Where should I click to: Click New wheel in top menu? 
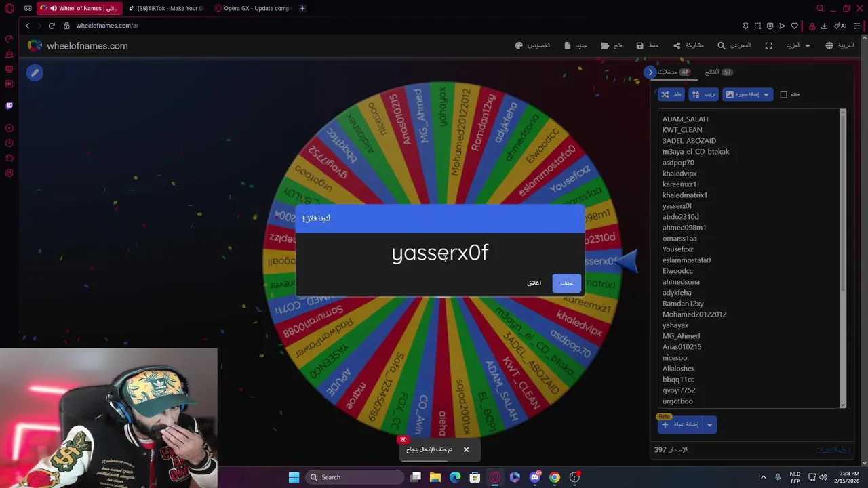tap(576, 45)
